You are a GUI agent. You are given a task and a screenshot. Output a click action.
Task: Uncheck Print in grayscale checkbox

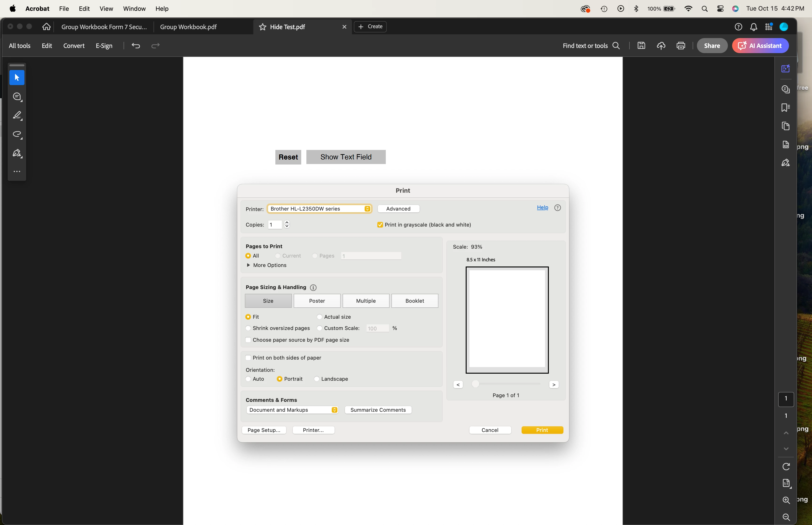coord(380,225)
